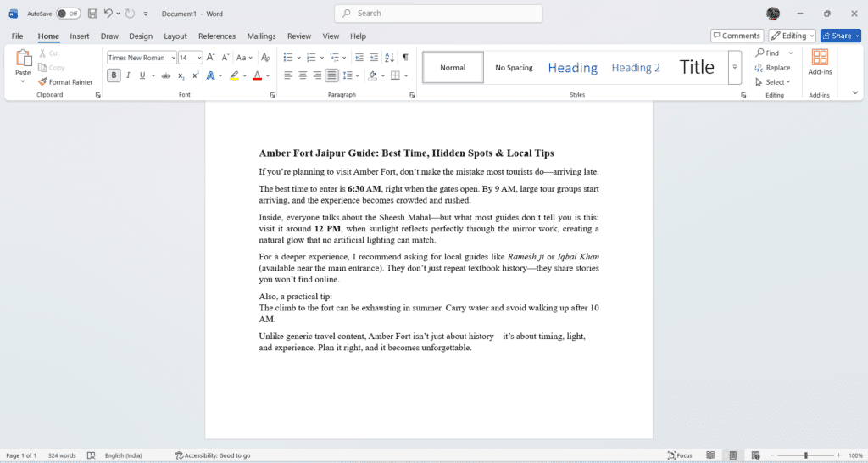This screenshot has height=463, width=868.
Task: Collapse the ribbon with the chevron
Action: [x=855, y=93]
